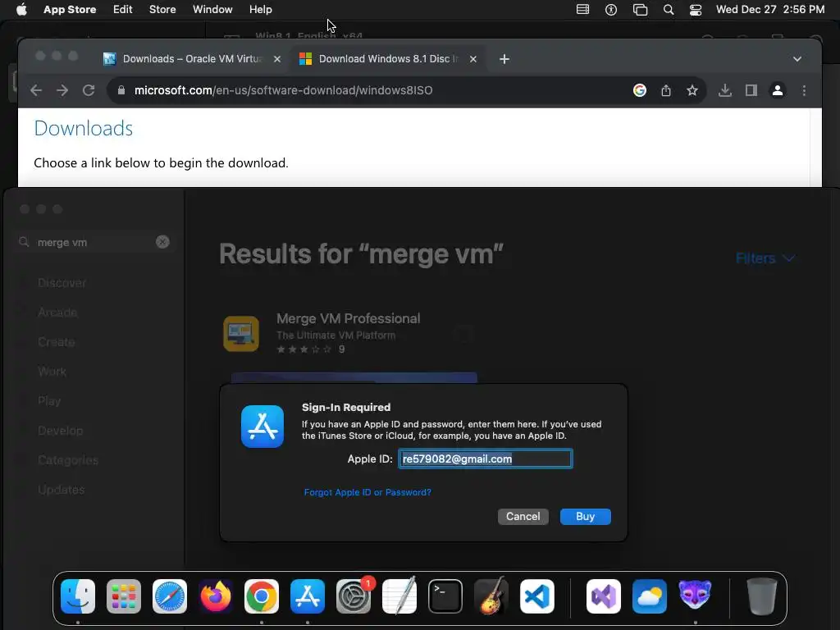Open Visual Studio Code from the Dock
Viewport: 840px width, 630px height.
(537, 596)
